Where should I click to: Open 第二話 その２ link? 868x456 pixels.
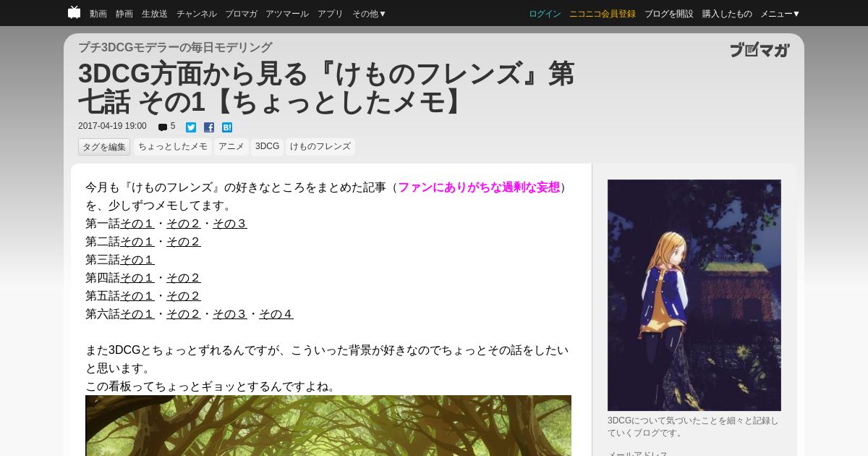point(184,242)
